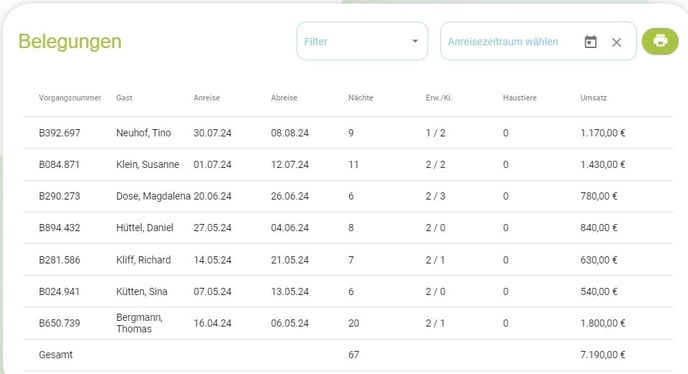Expand the Filter dropdown arrow
Screen dimensions: 688x374
(x=415, y=41)
